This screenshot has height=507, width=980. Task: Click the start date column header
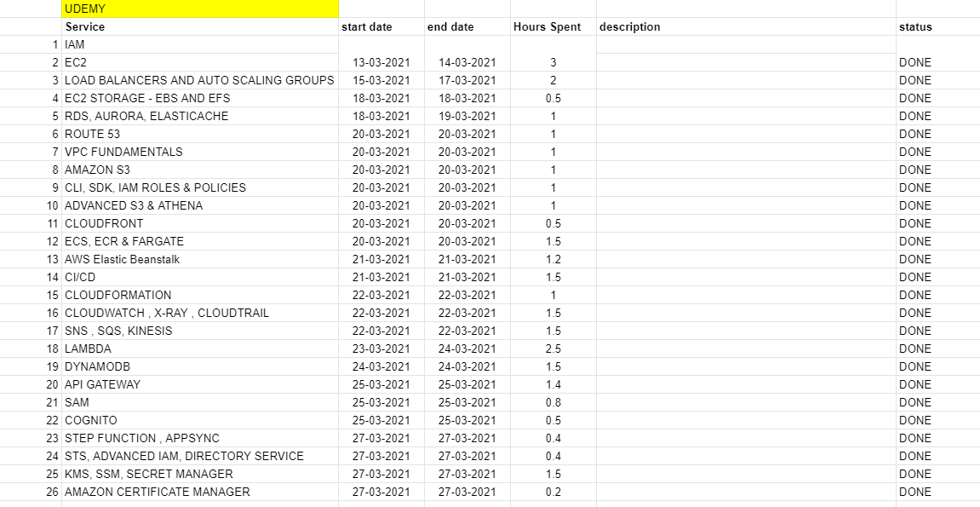(x=381, y=27)
